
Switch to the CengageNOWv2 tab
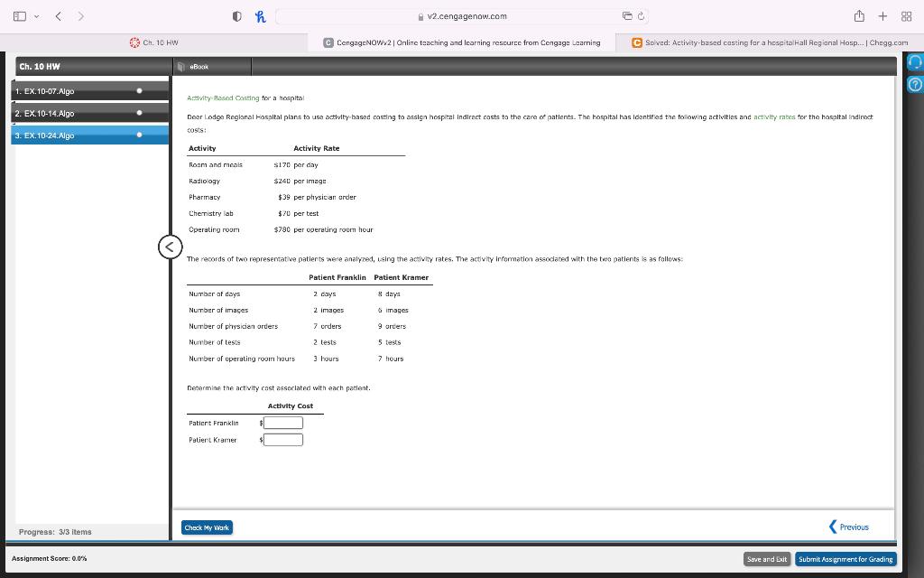461,42
